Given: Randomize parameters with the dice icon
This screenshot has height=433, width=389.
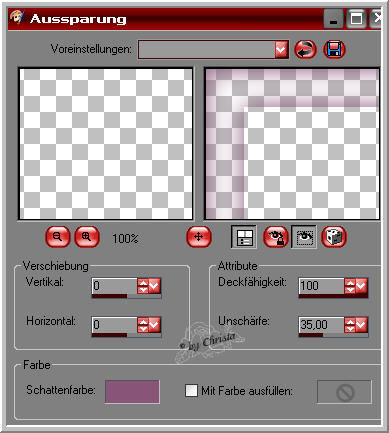Looking at the screenshot, I should coord(334,237).
